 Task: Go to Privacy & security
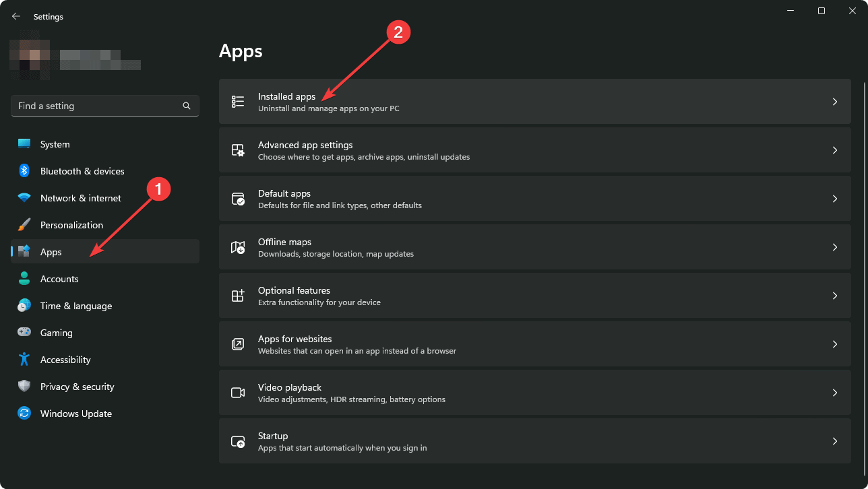[x=105, y=387]
